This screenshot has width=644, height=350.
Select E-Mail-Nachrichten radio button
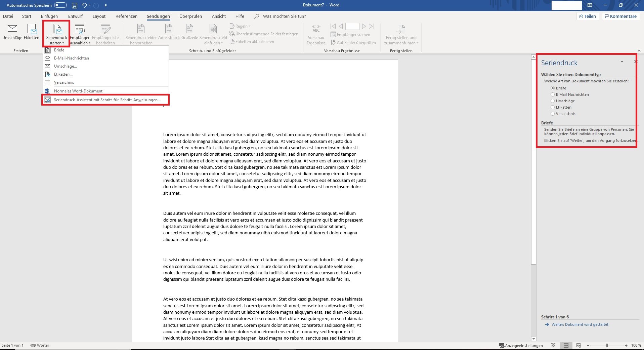553,94
